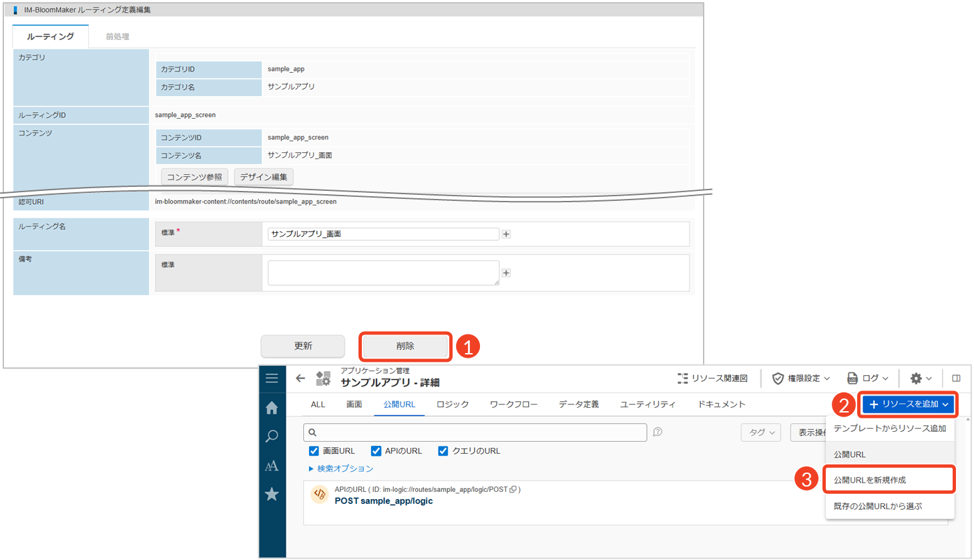Click the star favorites icon in sidebar
This screenshot has height=560, width=974.
coord(272,495)
